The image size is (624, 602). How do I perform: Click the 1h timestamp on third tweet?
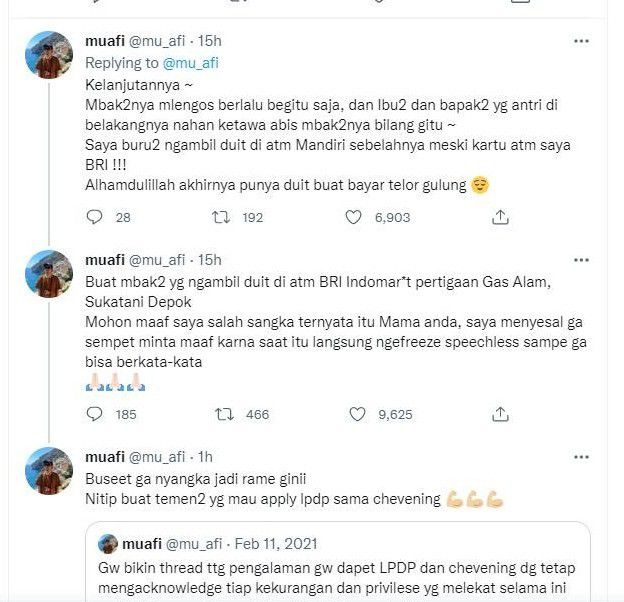[206, 456]
